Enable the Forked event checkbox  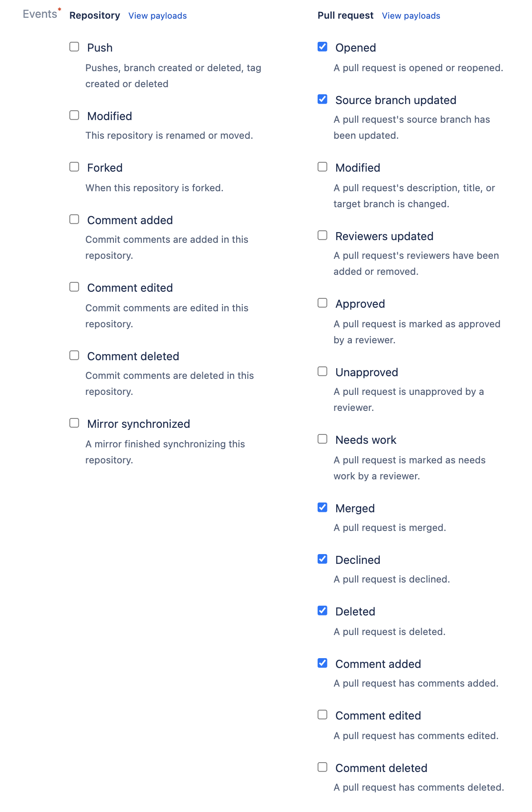click(74, 166)
